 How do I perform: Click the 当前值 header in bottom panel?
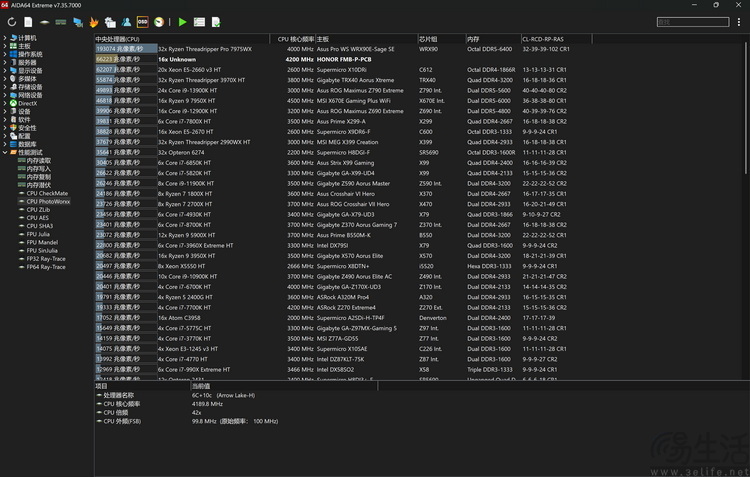[284, 386]
